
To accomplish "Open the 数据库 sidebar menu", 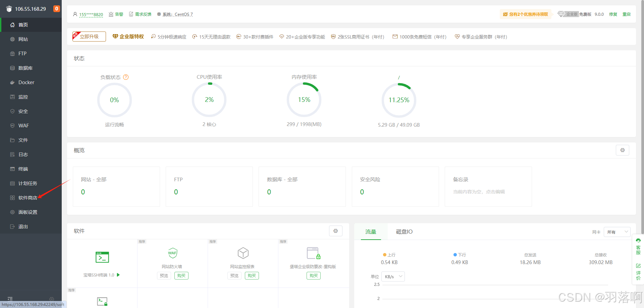I will (x=31, y=68).
